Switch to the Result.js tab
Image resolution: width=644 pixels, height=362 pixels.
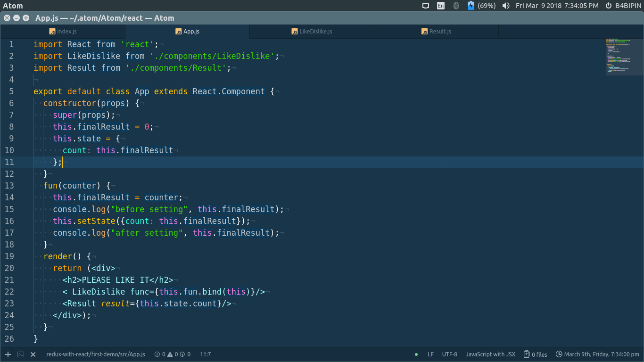[436, 32]
